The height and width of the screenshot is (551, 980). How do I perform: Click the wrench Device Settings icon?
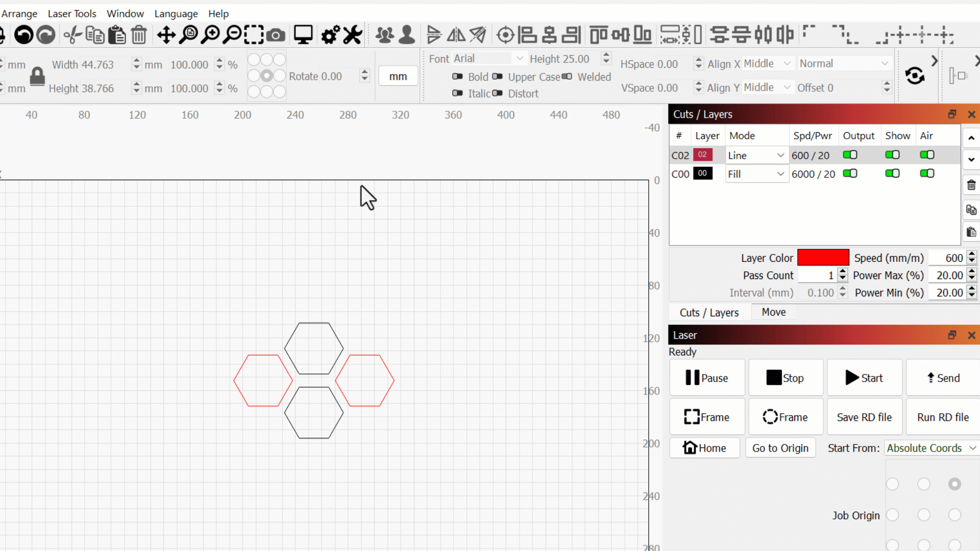pyautogui.click(x=352, y=35)
